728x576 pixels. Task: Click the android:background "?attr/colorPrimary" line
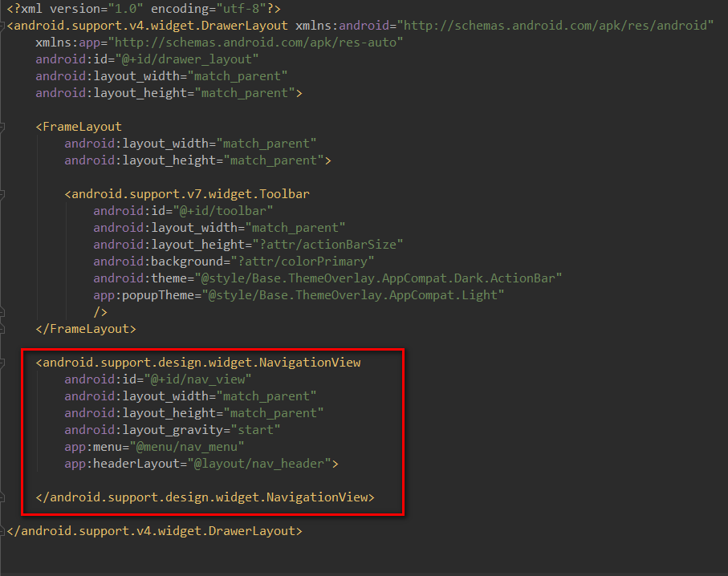tap(234, 262)
